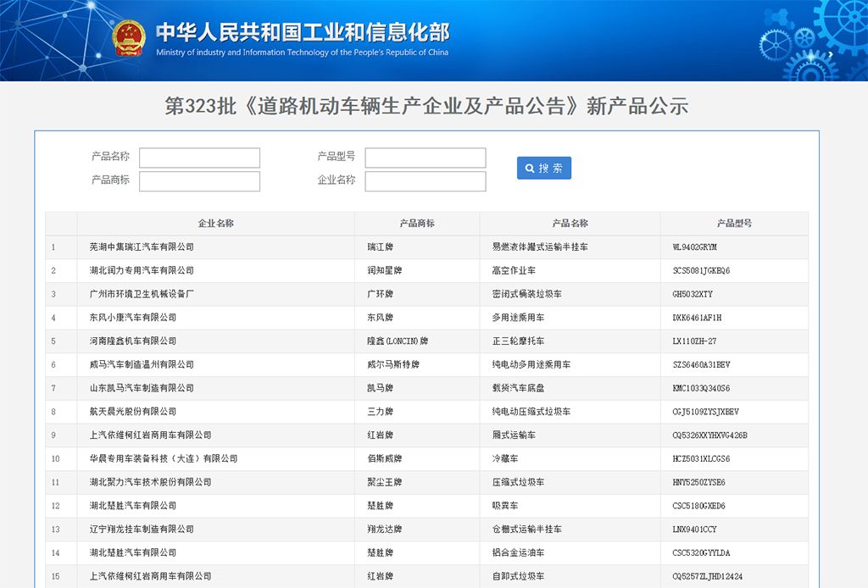This screenshot has height=588, width=868.
Task: Select 湖北楚胜汽车有限公司 in row 14
Action: pos(133,552)
